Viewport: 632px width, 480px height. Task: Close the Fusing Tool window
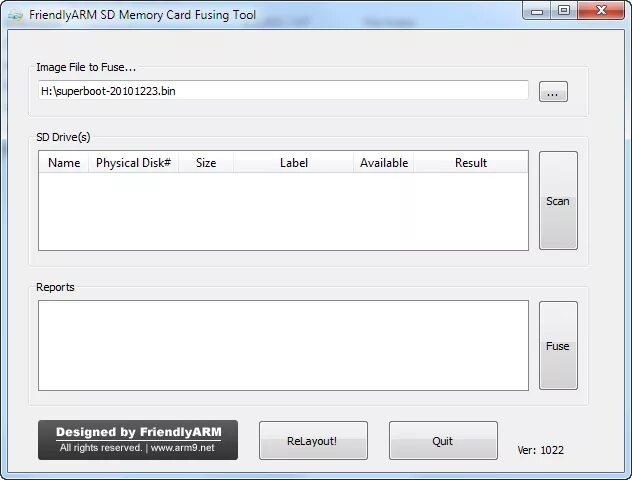point(601,10)
